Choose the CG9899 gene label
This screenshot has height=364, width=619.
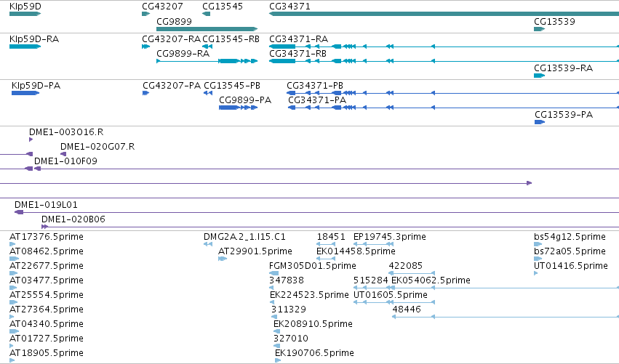(x=174, y=22)
